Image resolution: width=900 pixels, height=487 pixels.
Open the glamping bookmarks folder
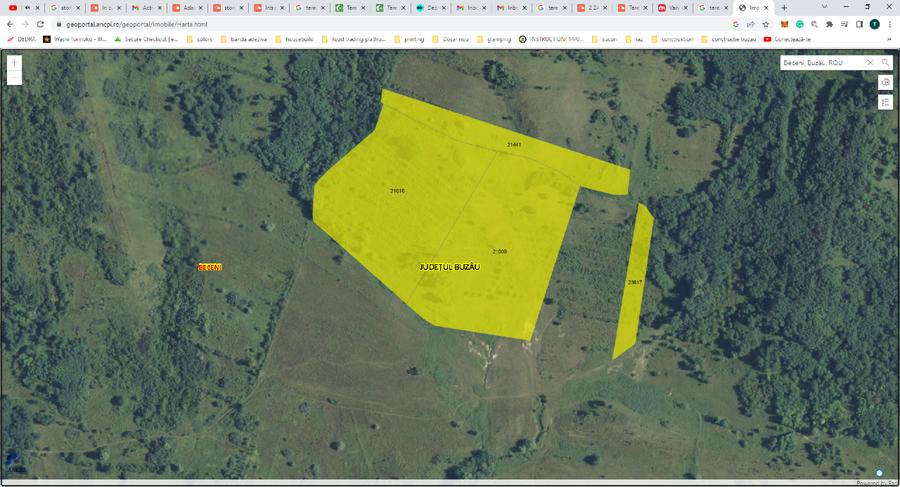(x=496, y=39)
